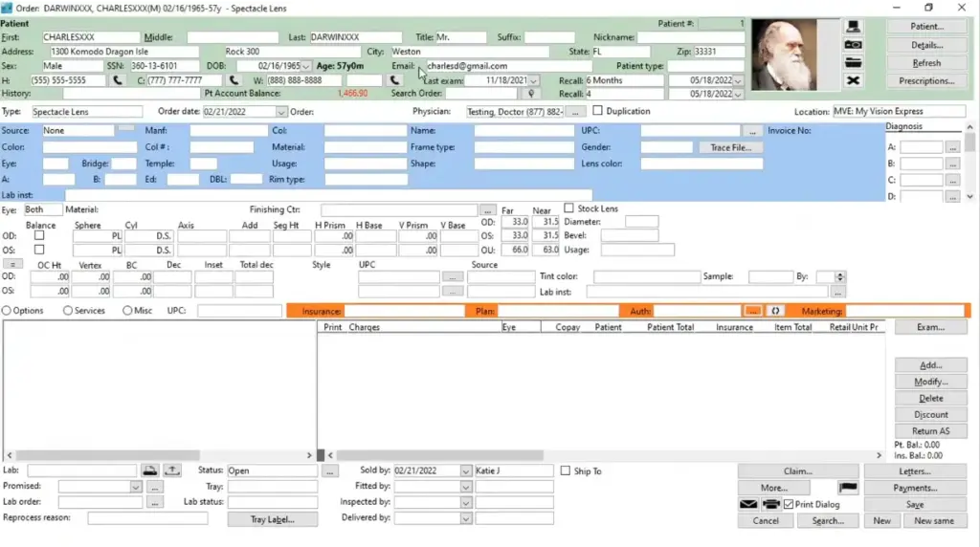Open the Order date dropdown

pos(281,112)
